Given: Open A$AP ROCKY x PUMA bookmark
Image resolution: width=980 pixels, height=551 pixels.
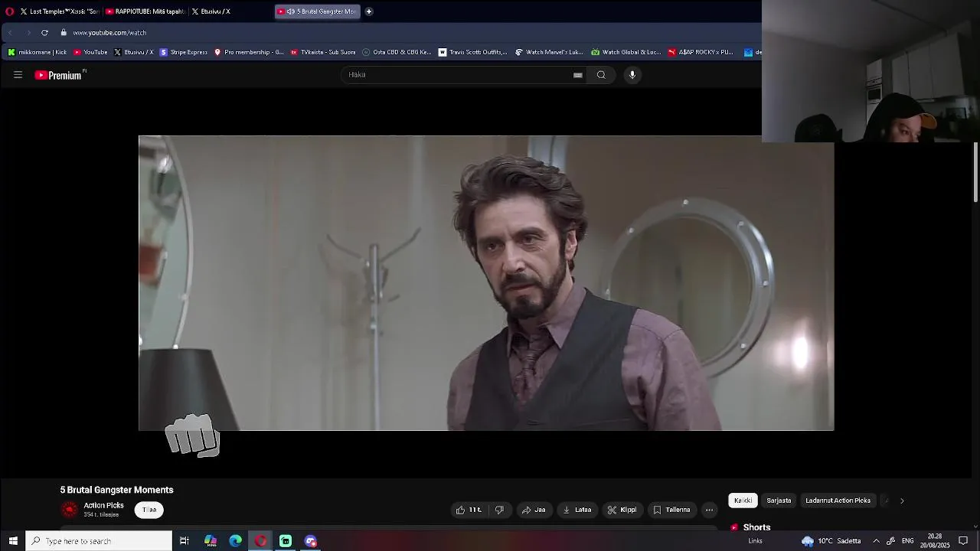Looking at the screenshot, I should tap(701, 52).
